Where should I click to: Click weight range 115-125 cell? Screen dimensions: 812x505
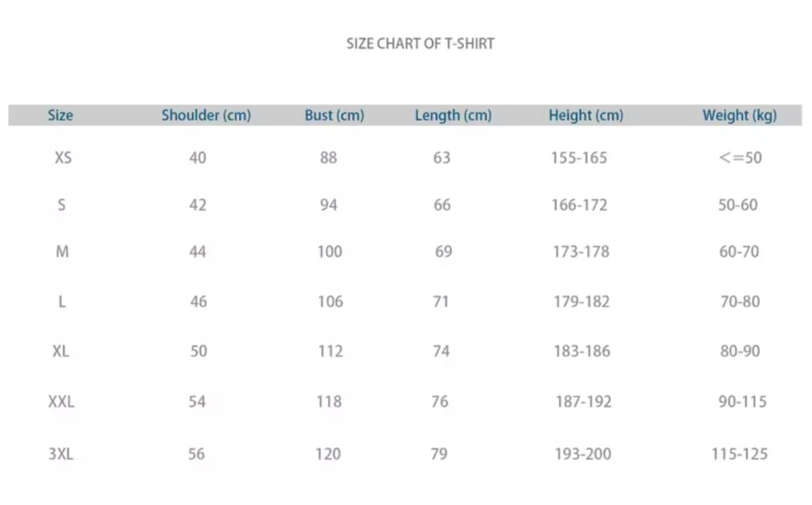[740, 454]
